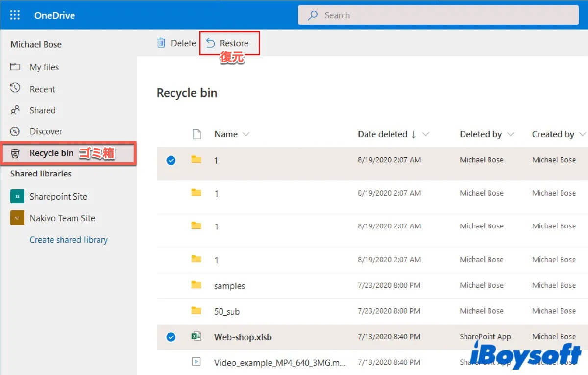Click the Video_example video file icon

pyautogui.click(x=196, y=362)
